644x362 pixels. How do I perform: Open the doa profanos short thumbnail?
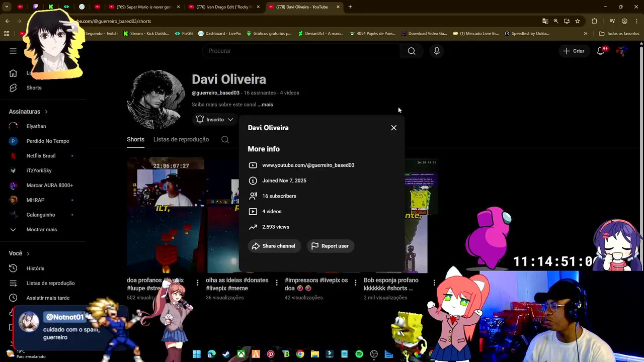[166, 215]
